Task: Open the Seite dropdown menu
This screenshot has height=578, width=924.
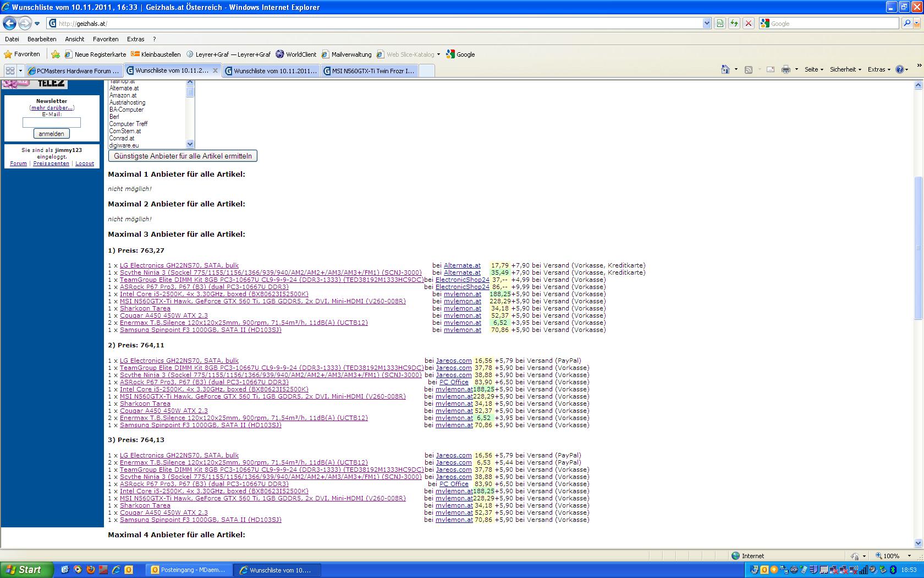Action: click(x=814, y=69)
